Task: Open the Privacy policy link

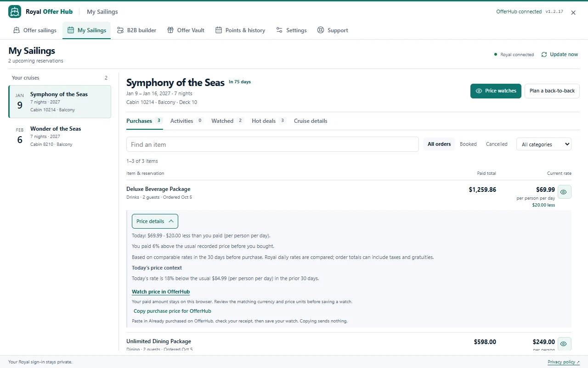Action: (x=564, y=362)
